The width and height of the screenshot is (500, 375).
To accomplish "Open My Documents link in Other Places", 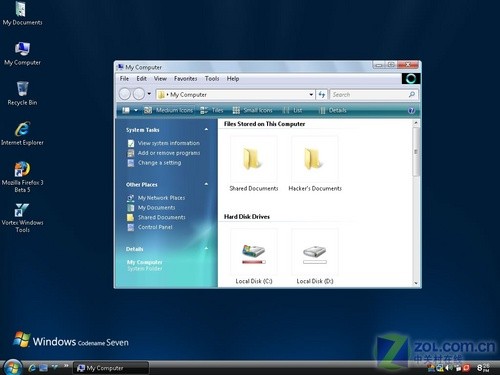I will tap(151, 207).
